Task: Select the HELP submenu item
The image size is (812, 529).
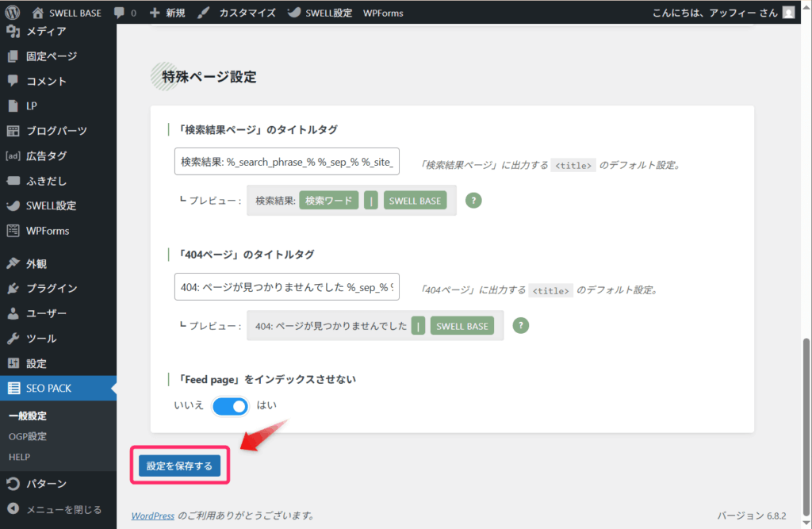Action: tap(19, 457)
